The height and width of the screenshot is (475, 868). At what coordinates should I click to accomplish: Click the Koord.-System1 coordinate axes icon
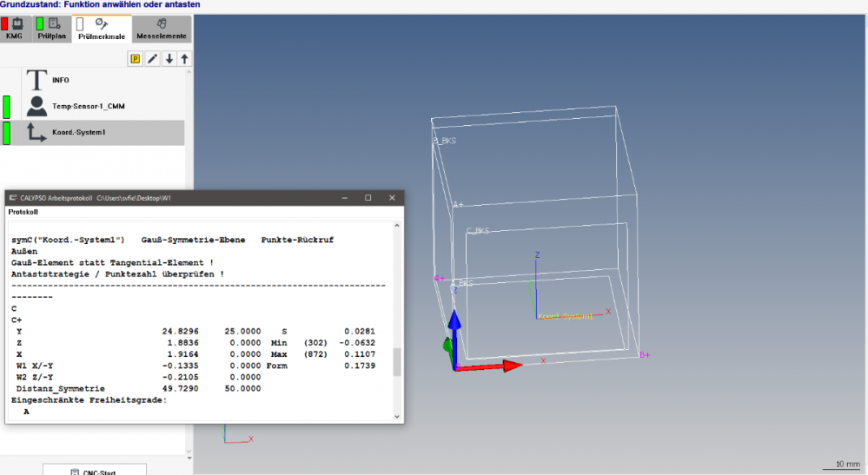pyautogui.click(x=36, y=132)
